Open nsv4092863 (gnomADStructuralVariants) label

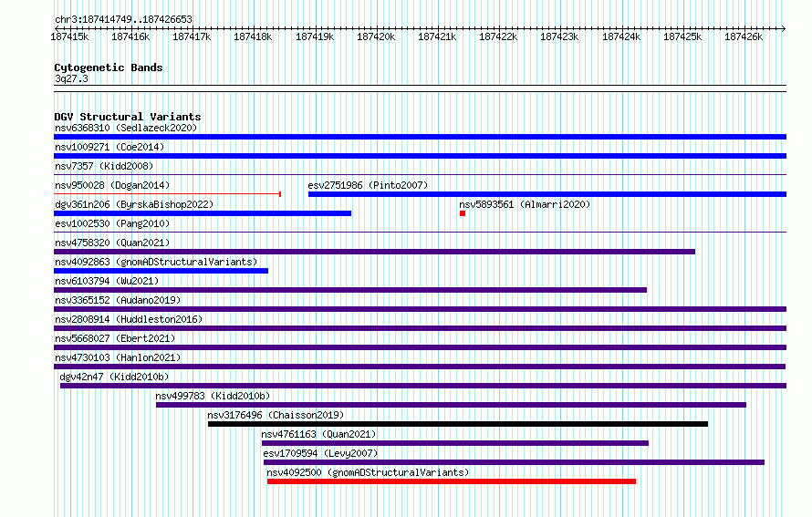click(x=156, y=262)
